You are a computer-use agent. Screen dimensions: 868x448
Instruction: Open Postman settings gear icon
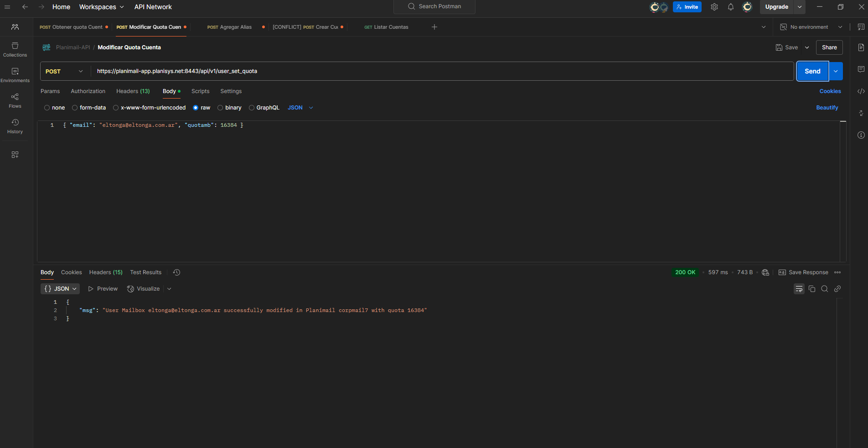(714, 7)
